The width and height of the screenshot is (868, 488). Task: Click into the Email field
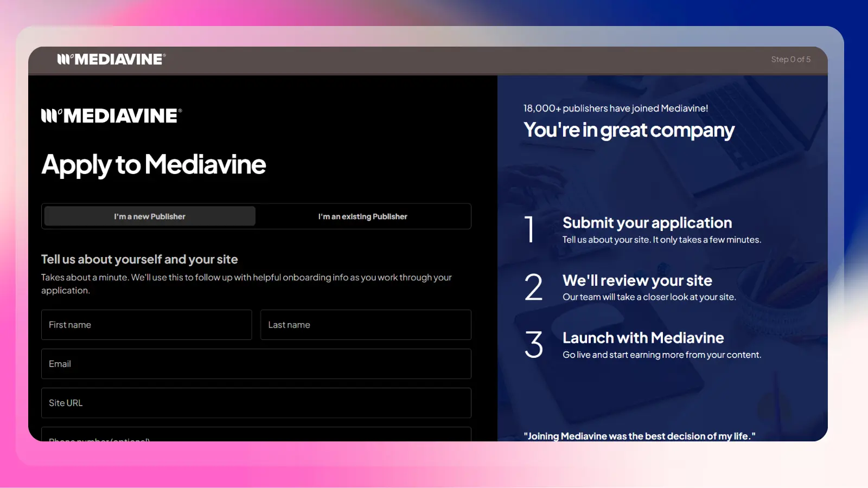pos(256,364)
